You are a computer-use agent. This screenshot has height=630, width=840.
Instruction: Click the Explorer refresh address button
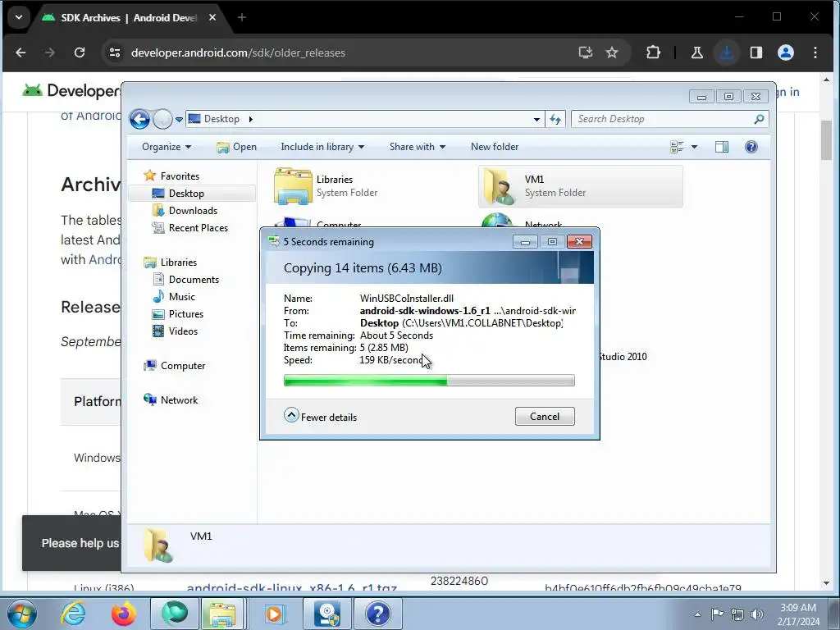555,120
